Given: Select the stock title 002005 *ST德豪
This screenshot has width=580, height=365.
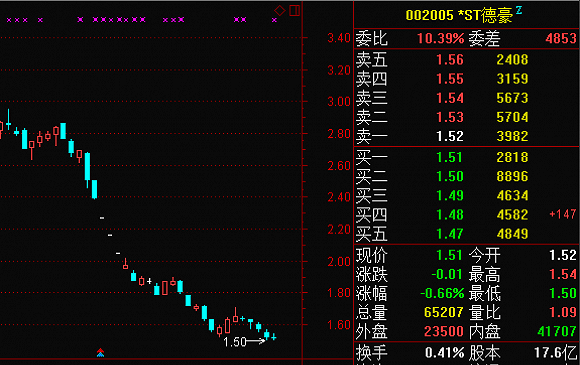Looking at the screenshot, I should tap(459, 16).
